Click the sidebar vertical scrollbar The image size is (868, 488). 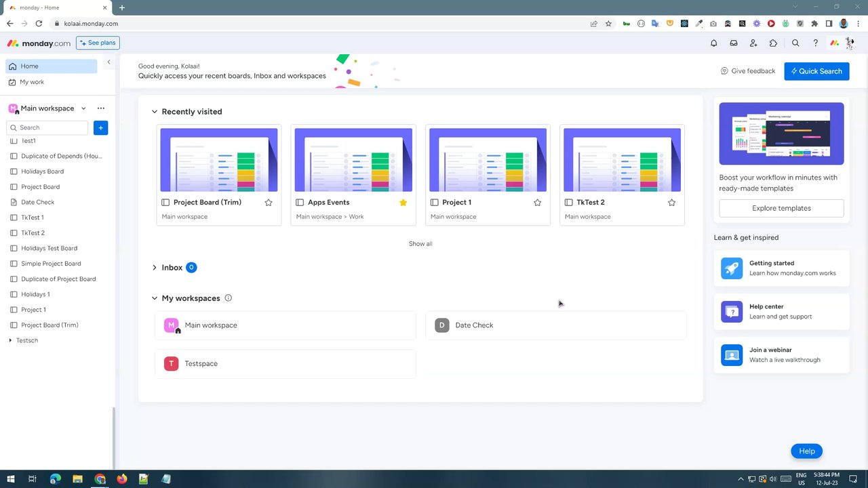point(114,437)
